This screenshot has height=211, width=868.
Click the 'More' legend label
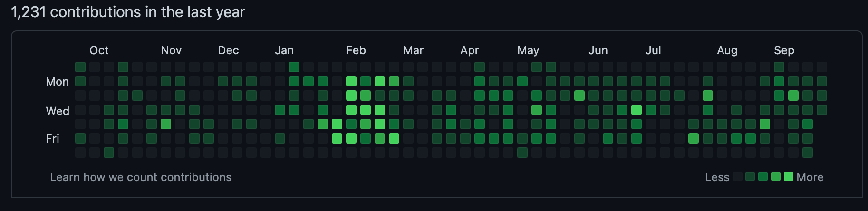tap(810, 177)
